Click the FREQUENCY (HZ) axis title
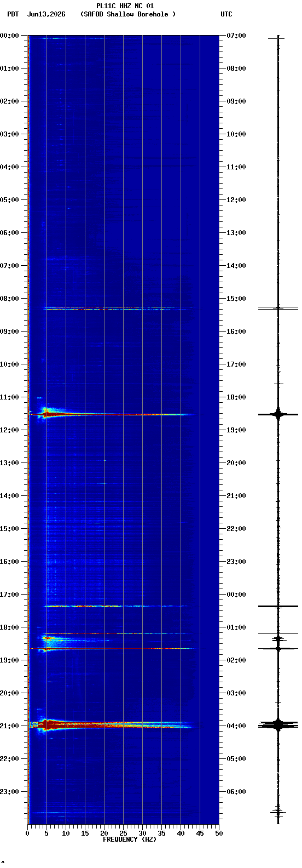 (x=130, y=840)
